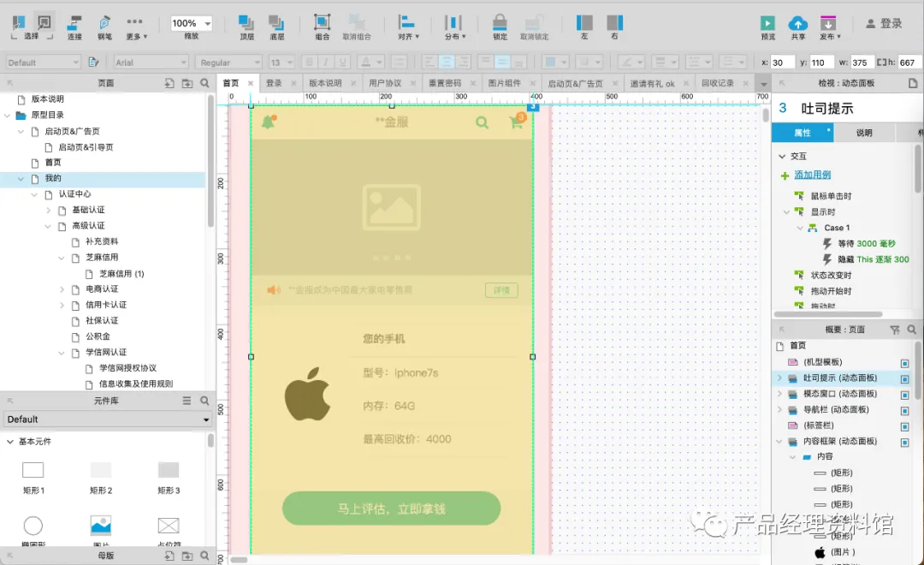The width and height of the screenshot is (924, 565).
Task: Expand the 电商认证 page node
Action: point(62,289)
